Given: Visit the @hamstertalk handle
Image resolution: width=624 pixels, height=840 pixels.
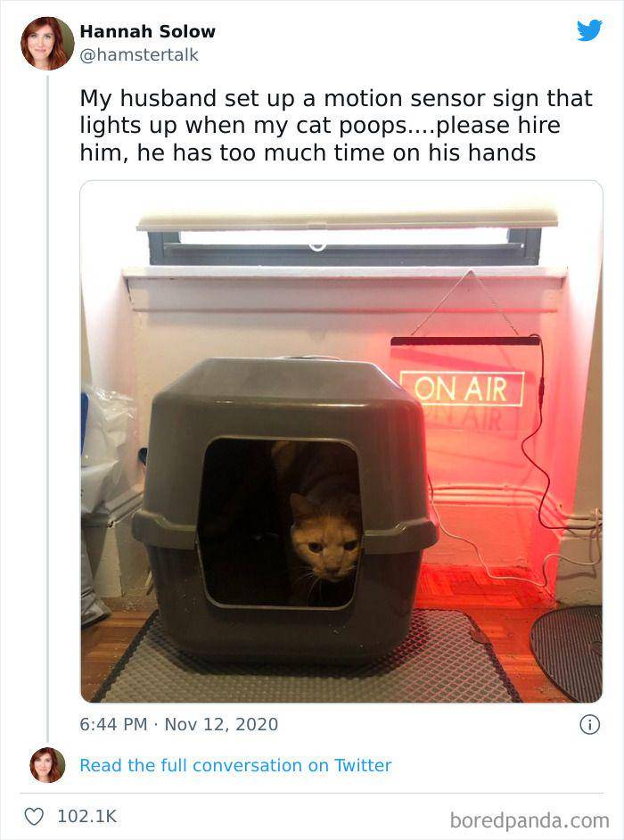Looking at the screenshot, I should coord(139,54).
